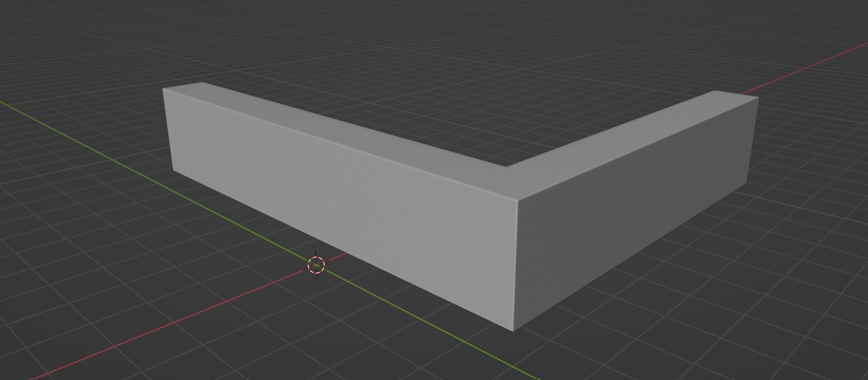868x380 pixels.
Task: Click the green Y axis line below the mesh
Action: (421, 320)
